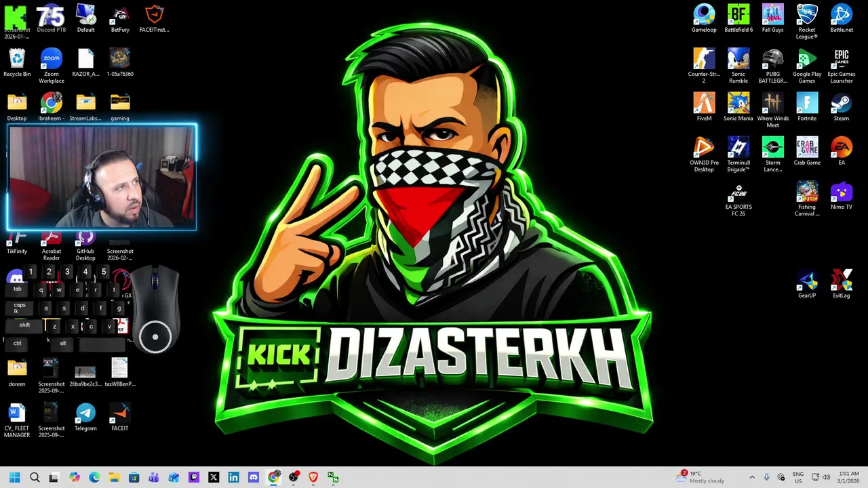The height and width of the screenshot is (488, 868).
Task: Select the FACEITInst installer icon
Action: coord(155,19)
